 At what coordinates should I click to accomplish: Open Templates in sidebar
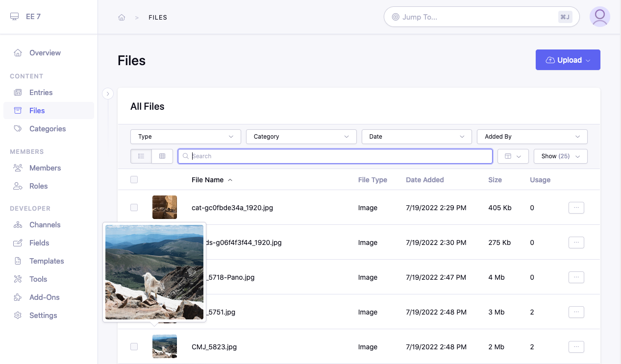point(47,261)
